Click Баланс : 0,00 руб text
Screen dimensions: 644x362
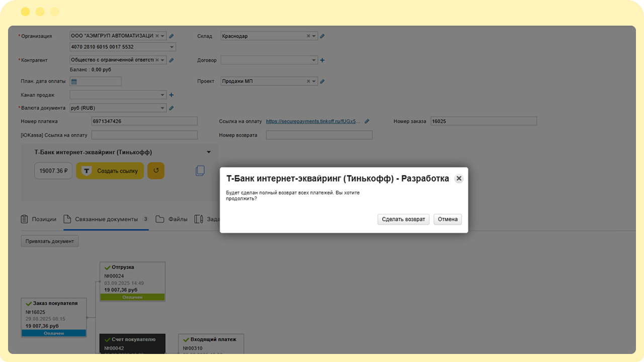coord(91,69)
